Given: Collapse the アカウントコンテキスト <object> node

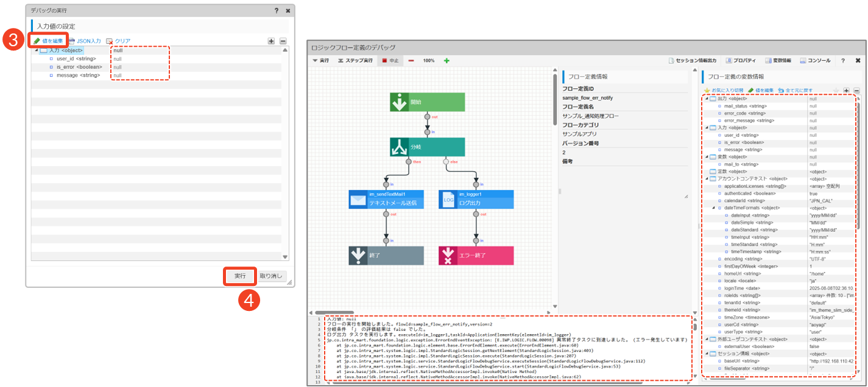Looking at the screenshot, I should click(707, 179).
